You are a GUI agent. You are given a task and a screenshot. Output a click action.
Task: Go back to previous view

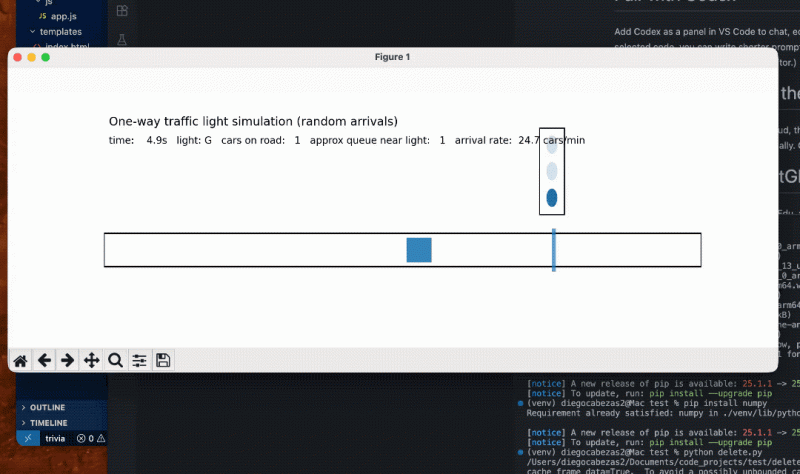point(44,360)
